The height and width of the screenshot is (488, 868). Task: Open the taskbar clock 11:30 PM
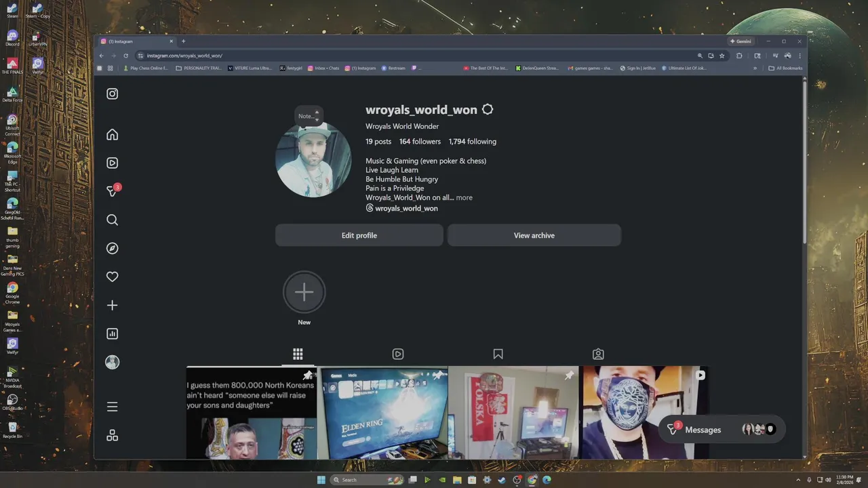[844, 480]
